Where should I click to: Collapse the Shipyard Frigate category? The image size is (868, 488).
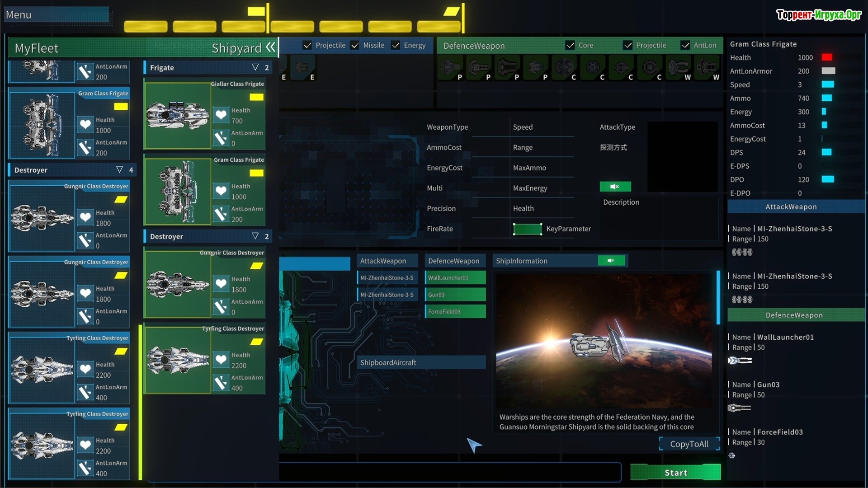pos(255,67)
